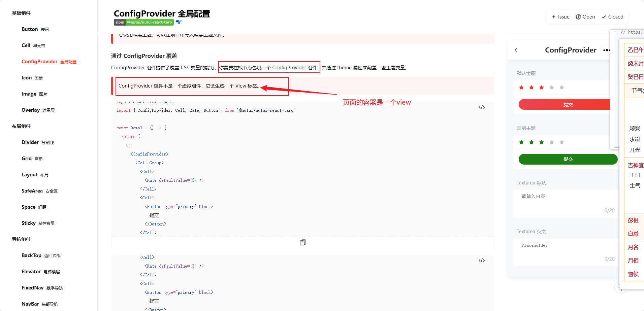Image resolution: width=644 pixels, height=311 pixels.
Task: Open Button 按钮 in sidebar
Action: pyautogui.click(x=35, y=29)
